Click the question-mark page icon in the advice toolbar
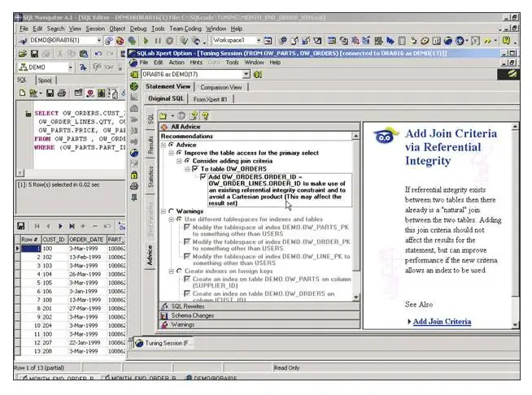The image size is (532, 395). (194, 116)
